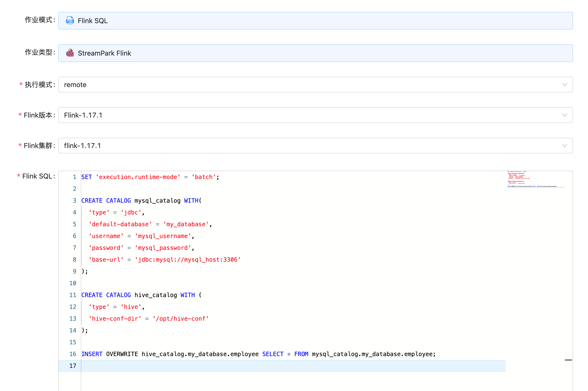Viewport: 588px width, 391px height.
Task: Click the editor scrollbar position marker
Action: (568, 360)
